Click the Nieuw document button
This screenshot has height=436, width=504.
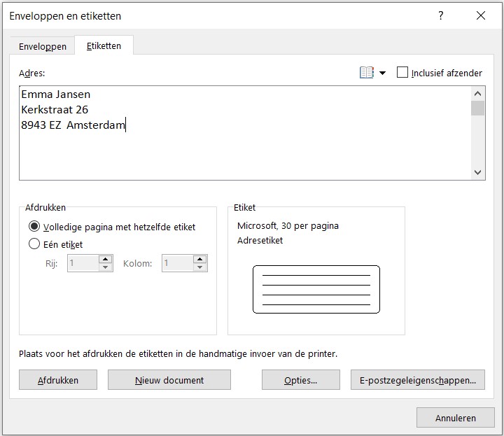point(169,380)
